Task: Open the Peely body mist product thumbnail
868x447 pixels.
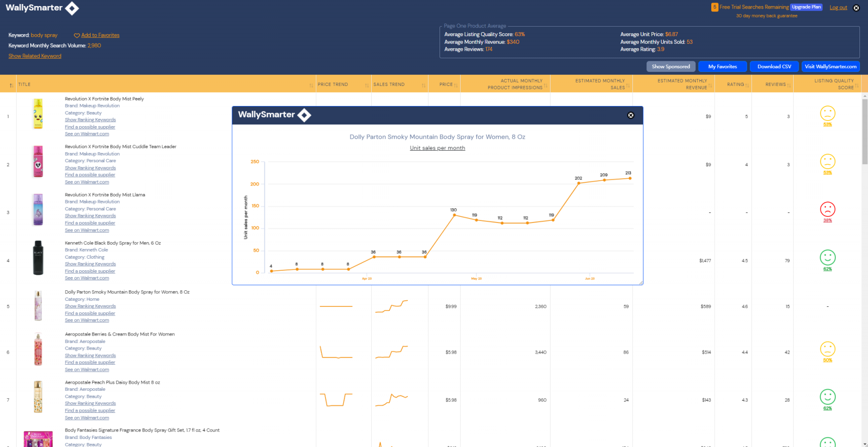Action: pos(38,114)
